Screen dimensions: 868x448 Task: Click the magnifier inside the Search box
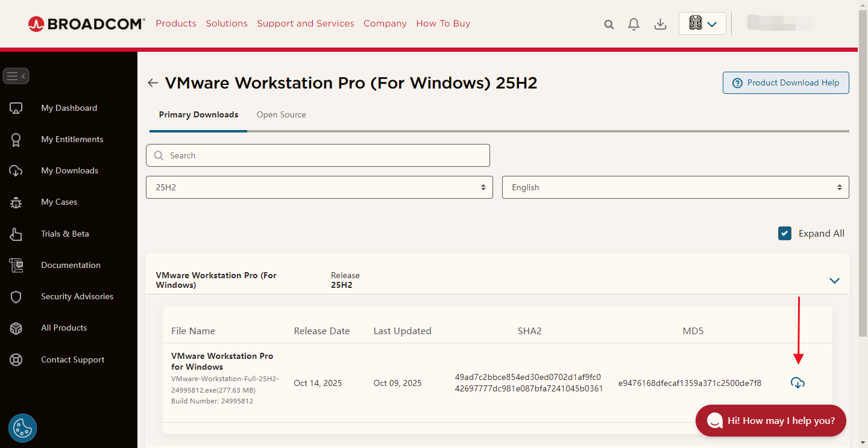click(x=159, y=155)
